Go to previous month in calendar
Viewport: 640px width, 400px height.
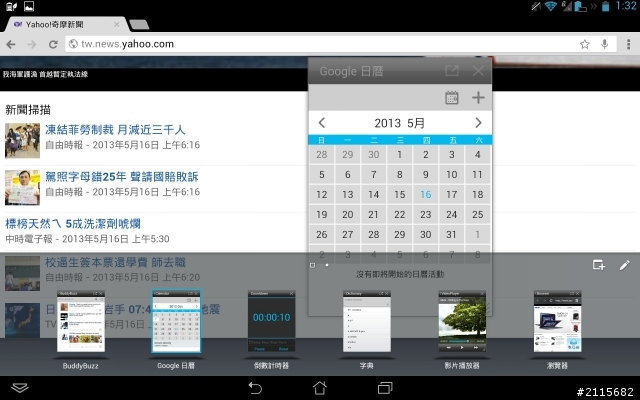point(322,123)
